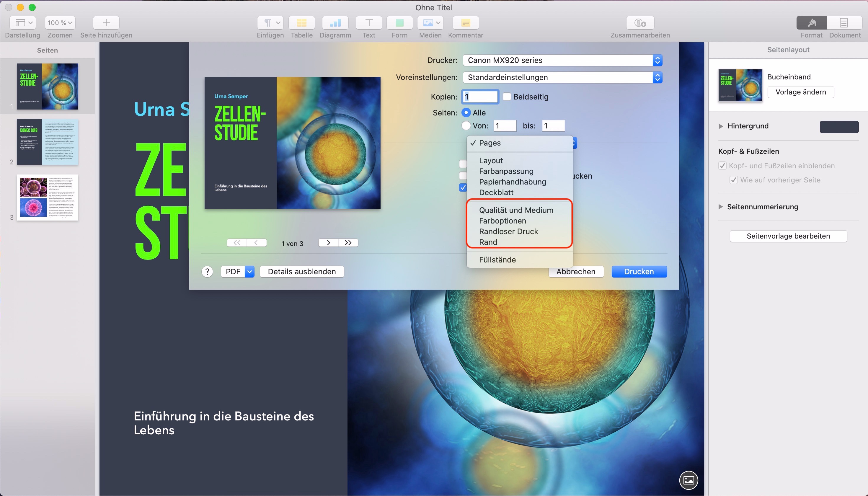The width and height of the screenshot is (868, 496).
Task: Click the Details ausblenden button
Action: (x=301, y=272)
